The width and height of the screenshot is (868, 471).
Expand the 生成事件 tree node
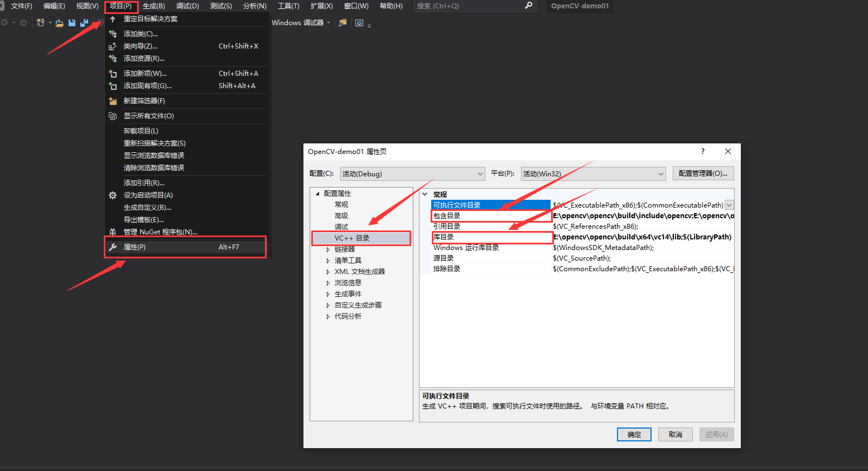(x=328, y=294)
